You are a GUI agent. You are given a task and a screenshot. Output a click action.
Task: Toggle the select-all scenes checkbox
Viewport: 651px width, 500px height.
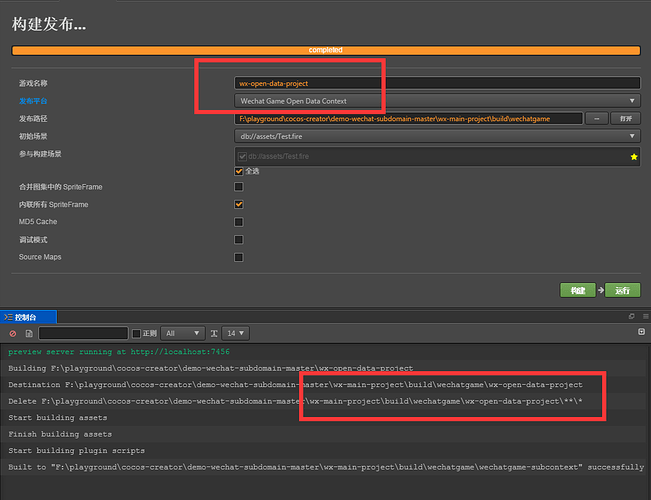(238, 171)
